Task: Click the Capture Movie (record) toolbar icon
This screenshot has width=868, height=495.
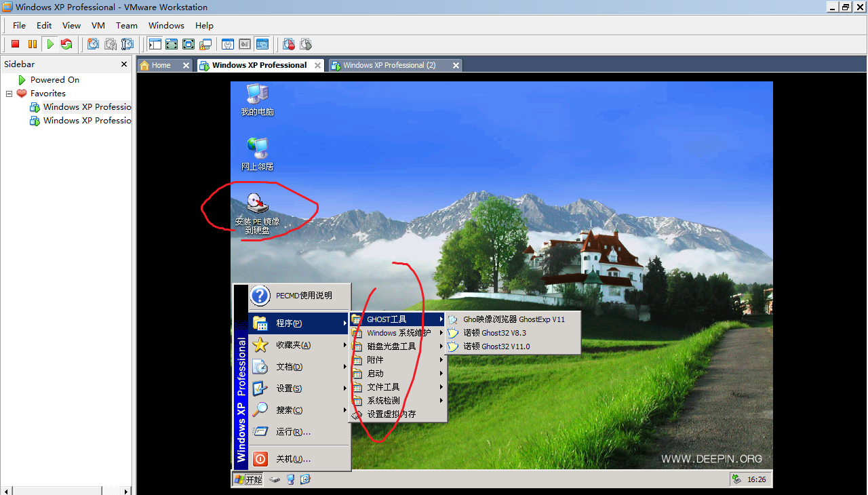Action: [289, 44]
